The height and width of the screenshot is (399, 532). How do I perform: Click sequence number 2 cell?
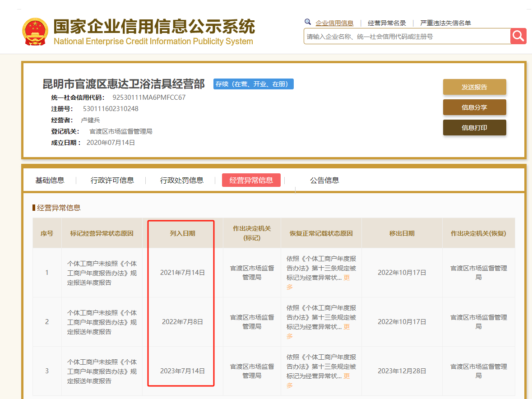click(x=47, y=322)
